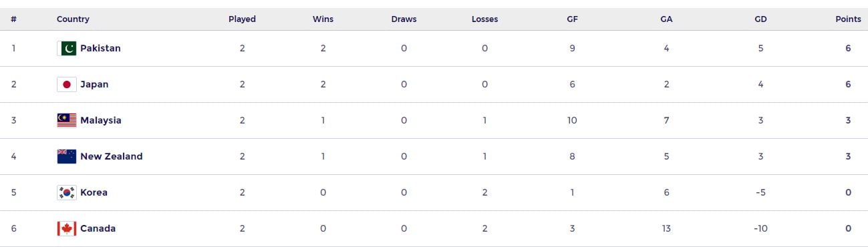
Task: Click the Korea flag icon
Action: 67,192
